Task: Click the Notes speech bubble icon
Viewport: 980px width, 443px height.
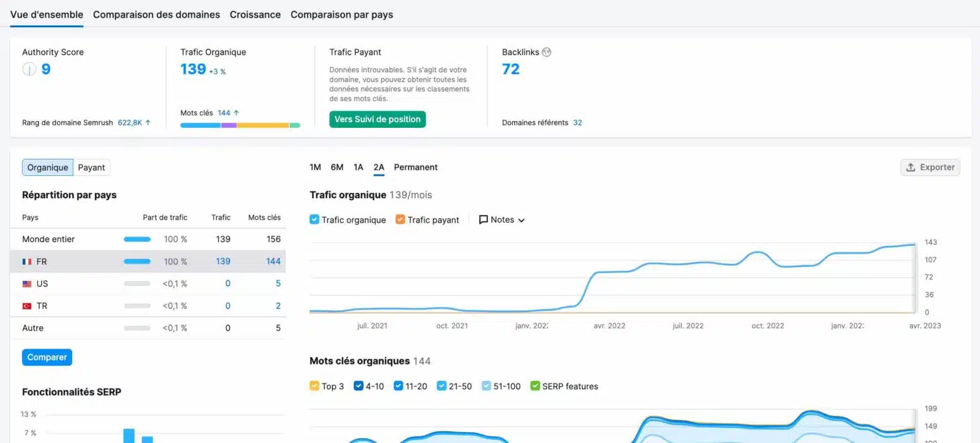Action: (x=484, y=220)
